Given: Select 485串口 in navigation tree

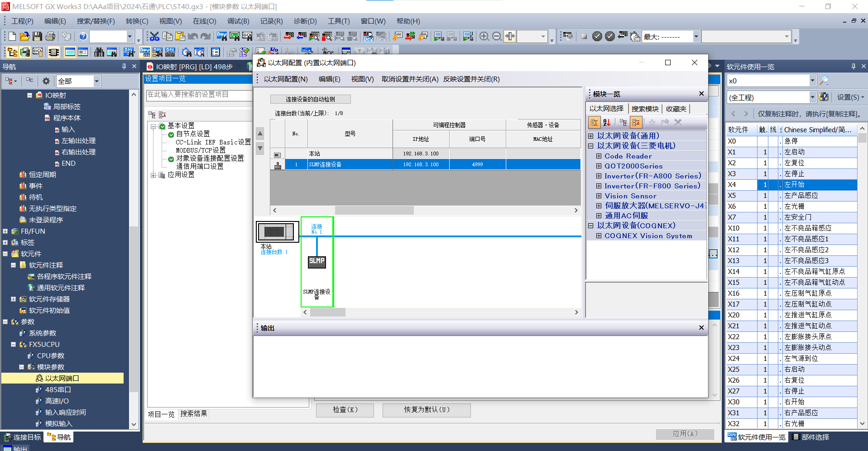Looking at the screenshot, I should point(58,389).
